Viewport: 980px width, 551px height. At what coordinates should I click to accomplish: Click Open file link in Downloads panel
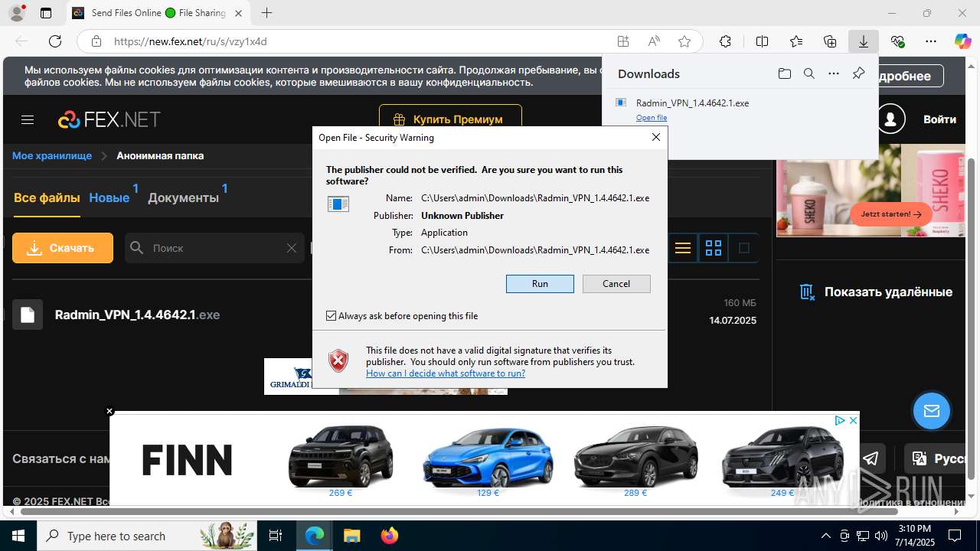[x=652, y=118]
